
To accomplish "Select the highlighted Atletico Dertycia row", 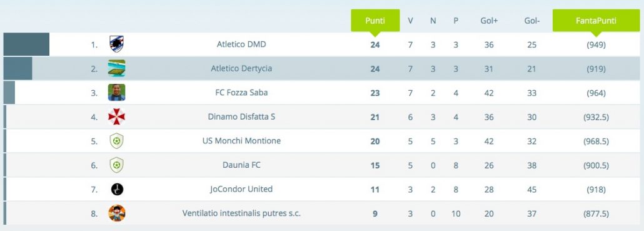I will coord(321,68).
